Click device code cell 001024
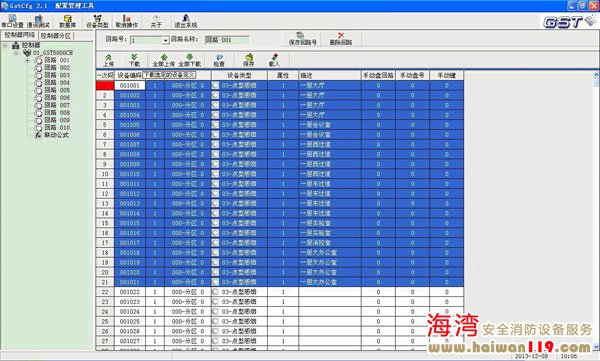The height and width of the screenshot is (361, 600). coord(130,312)
